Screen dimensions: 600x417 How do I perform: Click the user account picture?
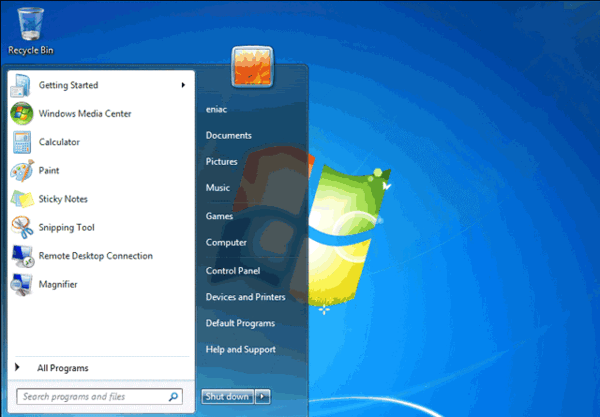click(253, 67)
